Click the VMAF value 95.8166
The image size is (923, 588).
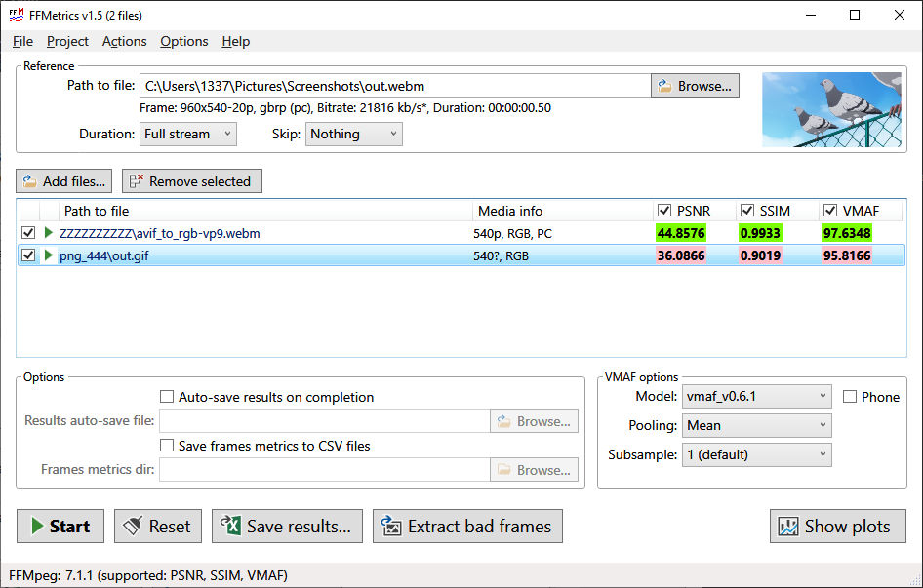[847, 255]
